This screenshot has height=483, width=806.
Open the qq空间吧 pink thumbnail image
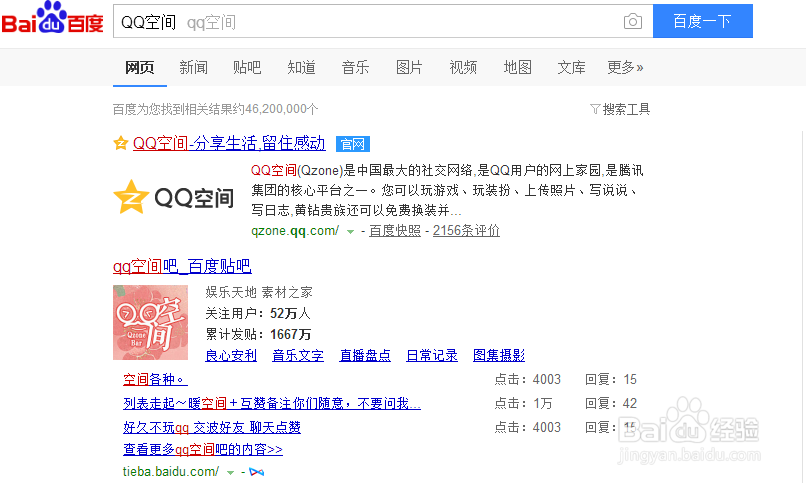pos(151,322)
